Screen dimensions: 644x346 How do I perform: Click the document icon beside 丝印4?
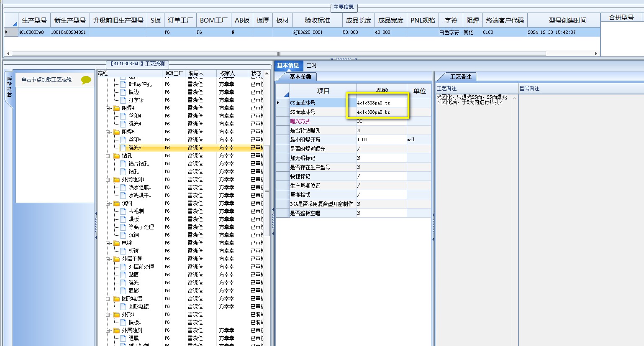click(x=123, y=116)
